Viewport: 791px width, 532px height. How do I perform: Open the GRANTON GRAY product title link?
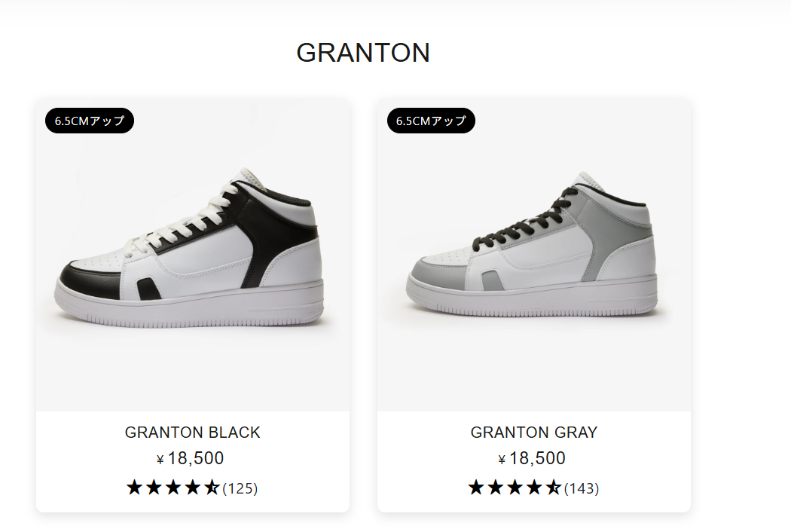533,433
